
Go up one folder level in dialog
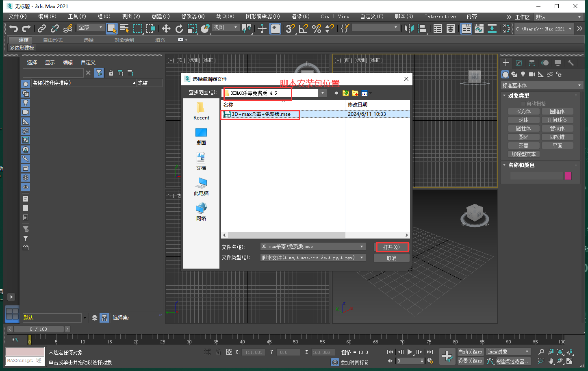coord(345,93)
